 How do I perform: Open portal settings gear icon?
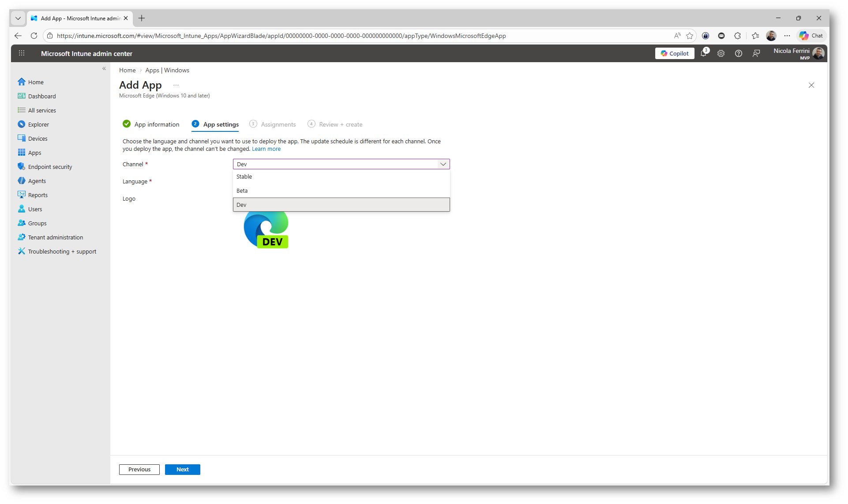(721, 53)
